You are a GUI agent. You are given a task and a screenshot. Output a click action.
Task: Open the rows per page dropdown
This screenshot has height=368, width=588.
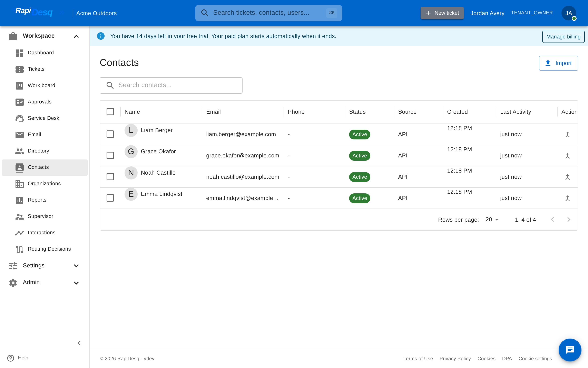[x=492, y=220]
